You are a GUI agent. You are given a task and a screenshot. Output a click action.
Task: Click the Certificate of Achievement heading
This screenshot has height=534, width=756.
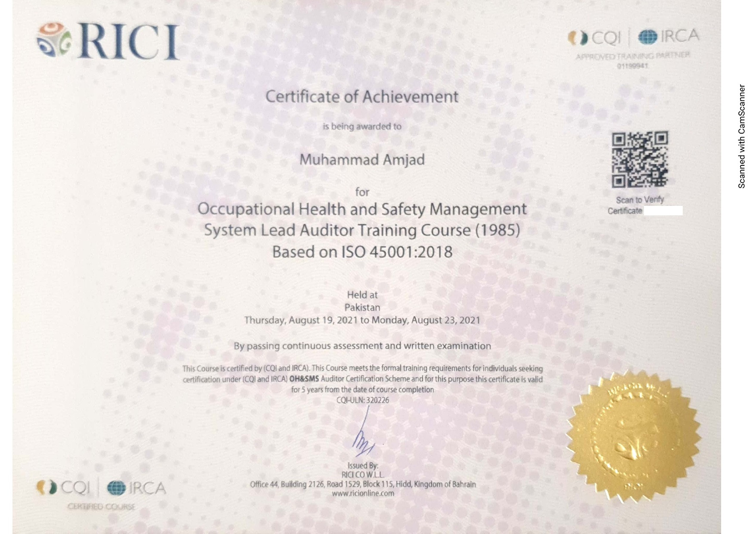[x=362, y=96]
